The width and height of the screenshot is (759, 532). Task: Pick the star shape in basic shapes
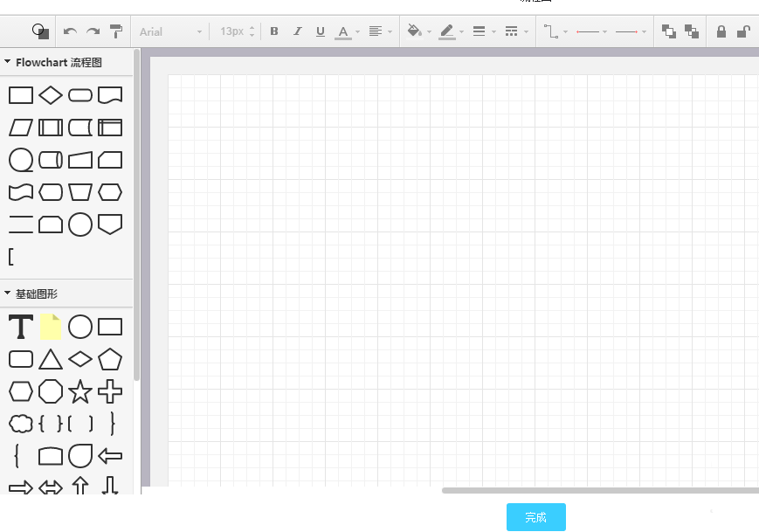pyautogui.click(x=80, y=391)
